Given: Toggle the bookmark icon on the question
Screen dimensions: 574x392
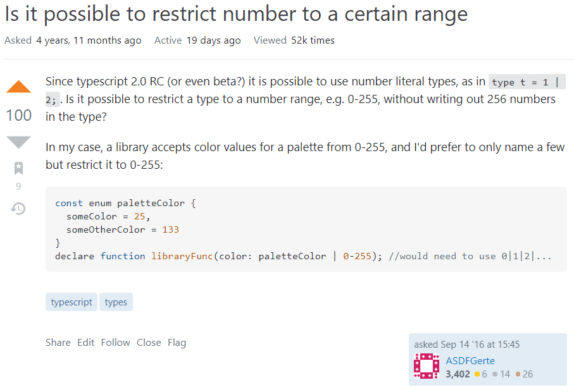Looking at the screenshot, I should click(x=18, y=168).
